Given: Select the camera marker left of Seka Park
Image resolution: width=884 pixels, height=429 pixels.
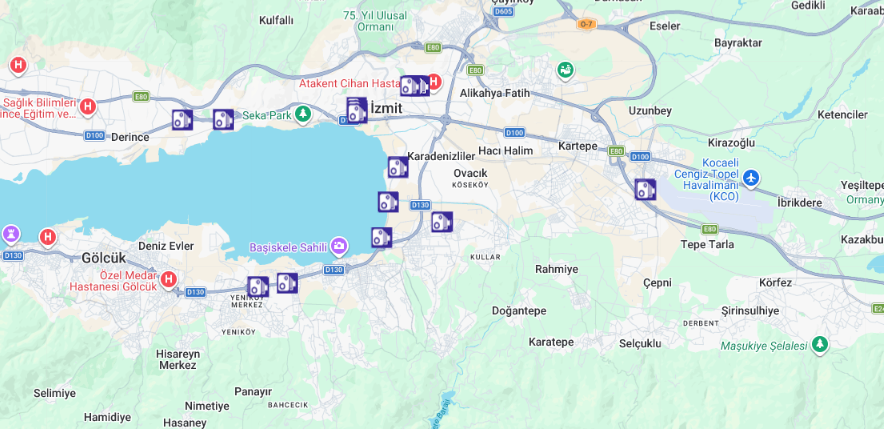Looking at the screenshot, I should (x=223, y=120).
